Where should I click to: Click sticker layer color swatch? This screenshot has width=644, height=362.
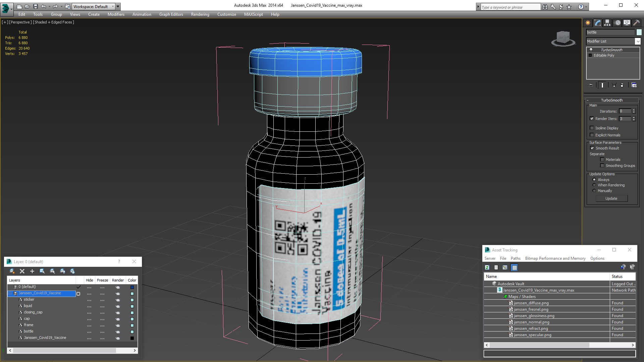pyautogui.click(x=132, y=300)
